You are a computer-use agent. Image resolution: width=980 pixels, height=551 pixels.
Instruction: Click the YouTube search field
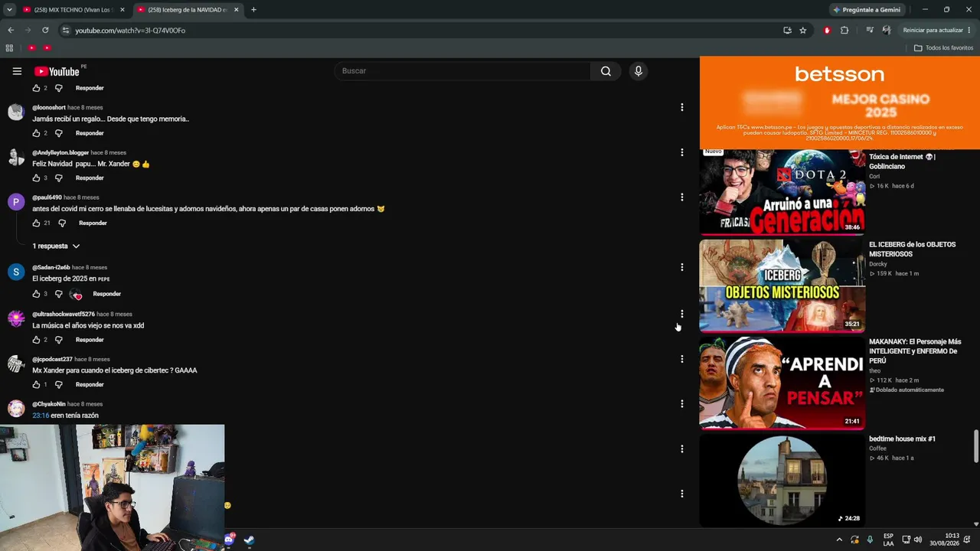pyautogui.click(x=462, y=71)
